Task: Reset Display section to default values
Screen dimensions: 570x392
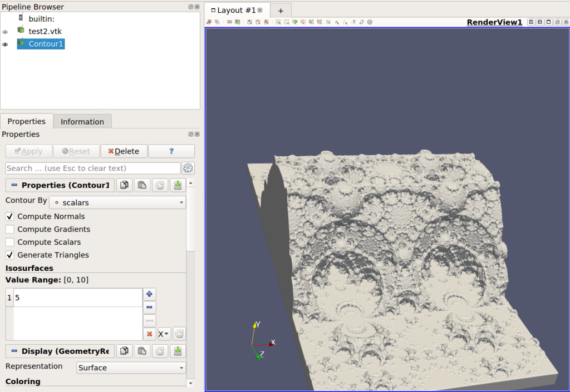Action: 160,351
